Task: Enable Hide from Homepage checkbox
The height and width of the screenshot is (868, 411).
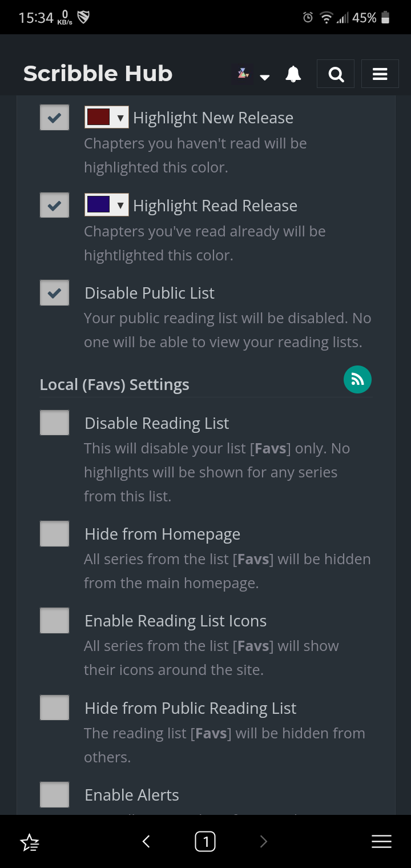Action: pos(54,534)
